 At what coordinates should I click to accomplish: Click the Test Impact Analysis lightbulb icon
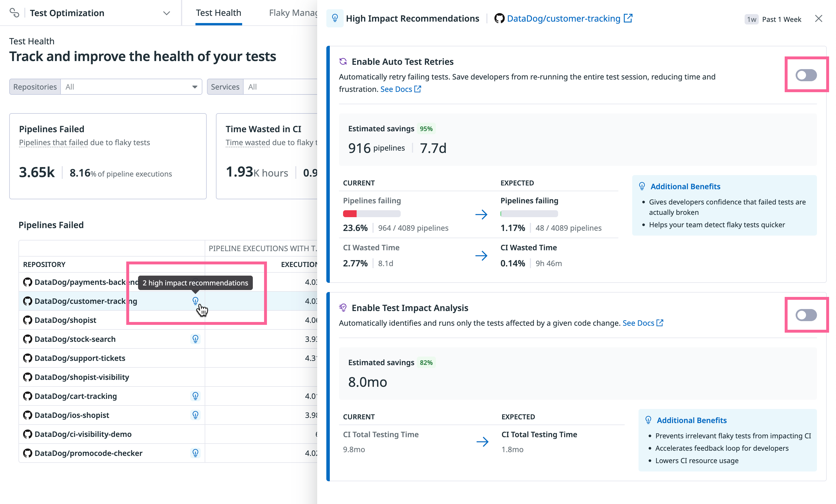click(343, 307)
